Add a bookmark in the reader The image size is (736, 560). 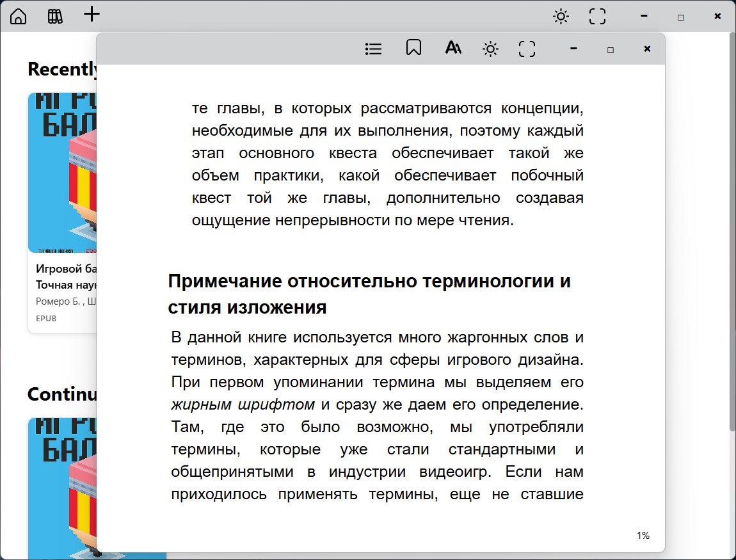pyautogui.click(x=413, y=49)
